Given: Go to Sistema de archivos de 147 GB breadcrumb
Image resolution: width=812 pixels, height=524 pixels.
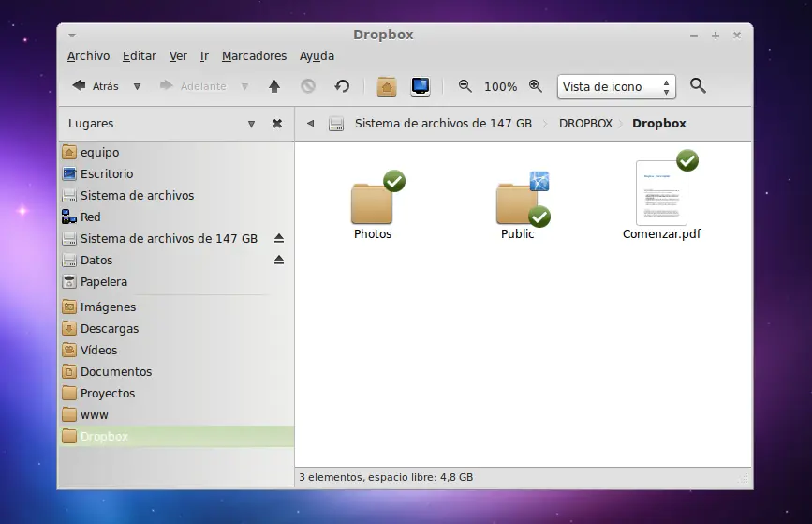Looking at the screenshot, I should pyautogui.click(x=443, y=124).
